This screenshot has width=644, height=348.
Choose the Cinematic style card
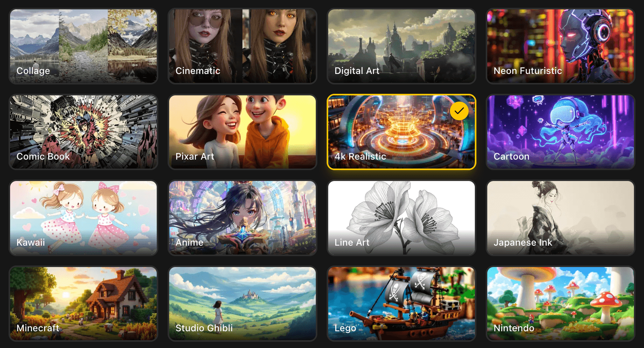[x=242, y=46]
